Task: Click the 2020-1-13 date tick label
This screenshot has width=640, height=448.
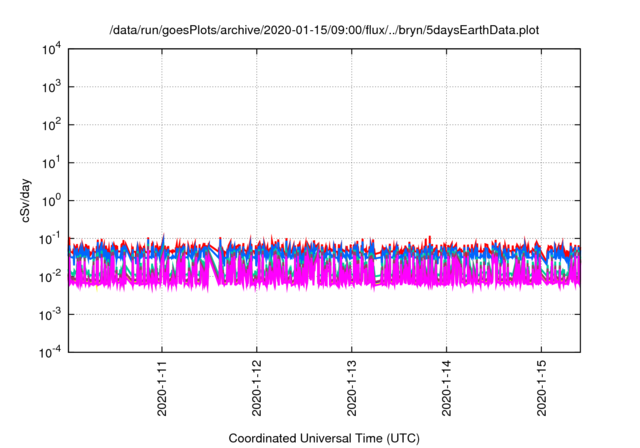Action: click(x=352, y=388)
